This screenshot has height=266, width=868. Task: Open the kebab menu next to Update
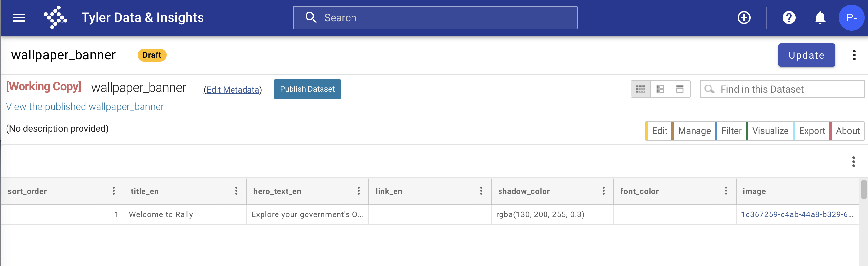[x=854, y=55]
